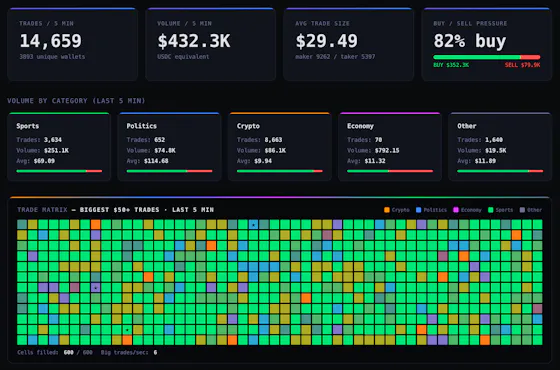
Task: Click the 'AVG TRADE SIZE' card label
Action: tap(322, 24)
